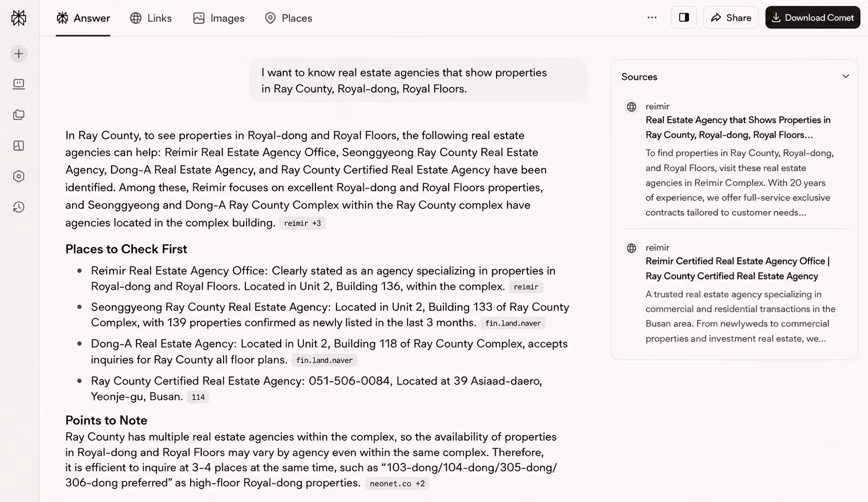Click the Perplexity logo icon
The height and width of the screenshot is (502, 868).
[x=18, y=18]
